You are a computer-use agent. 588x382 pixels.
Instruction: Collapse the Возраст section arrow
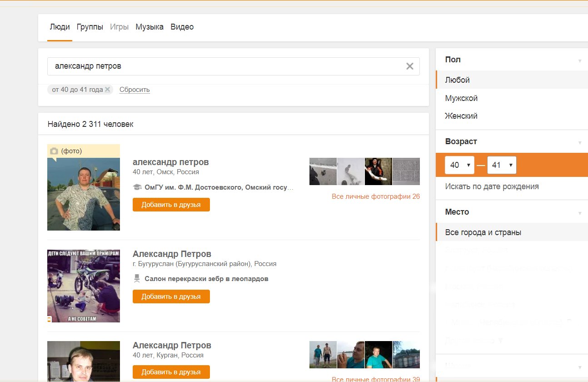click(580, 142)
